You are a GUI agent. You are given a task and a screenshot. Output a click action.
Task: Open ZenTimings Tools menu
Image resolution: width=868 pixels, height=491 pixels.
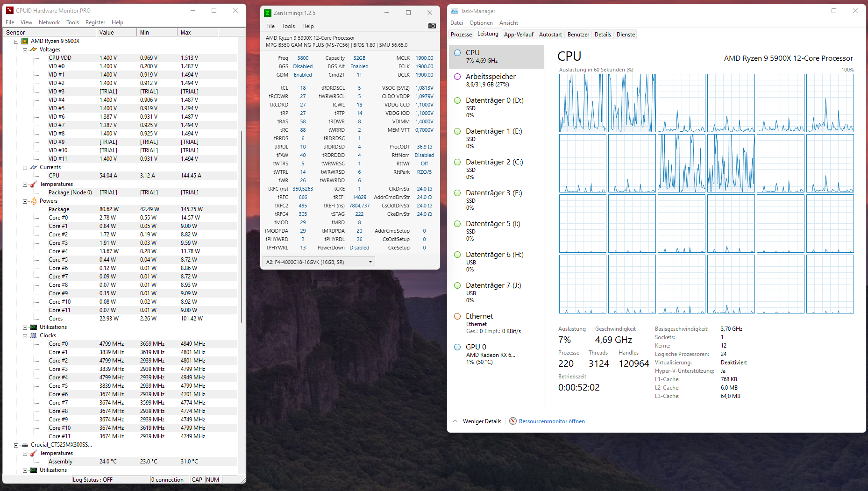(x=288, y=26)
